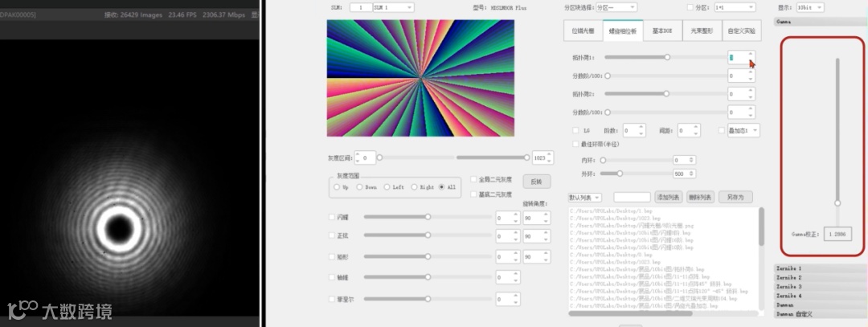Click the 灰度区间 maximum slider handle near 1023
Image resolution: width=868 pixels, height=327 pixels.
526,157
